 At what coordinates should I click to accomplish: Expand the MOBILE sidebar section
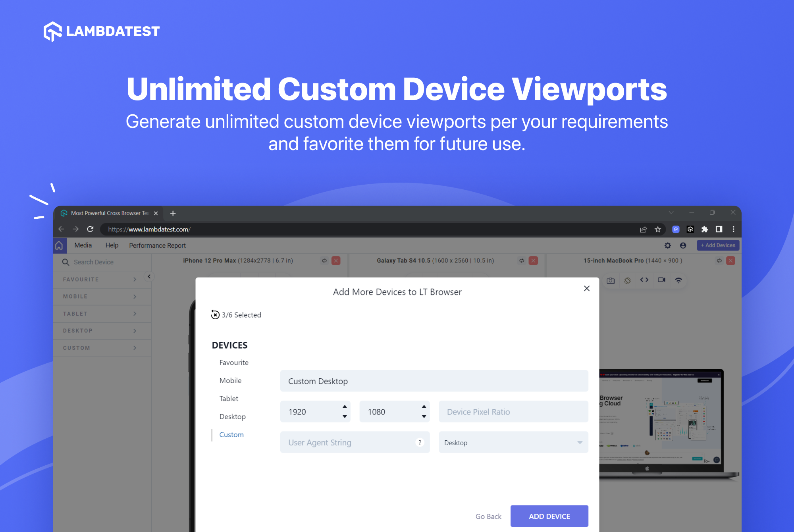coord(102,297)
